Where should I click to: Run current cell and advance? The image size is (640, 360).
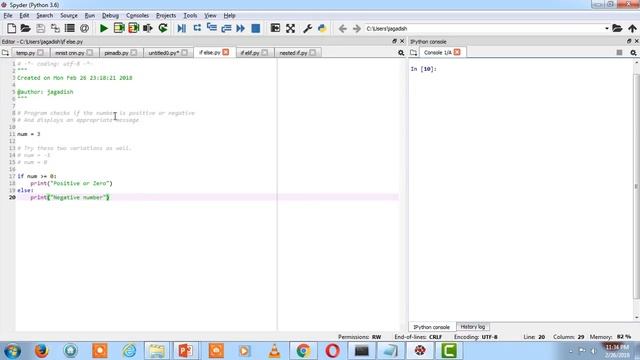click(x=133, y=28)
